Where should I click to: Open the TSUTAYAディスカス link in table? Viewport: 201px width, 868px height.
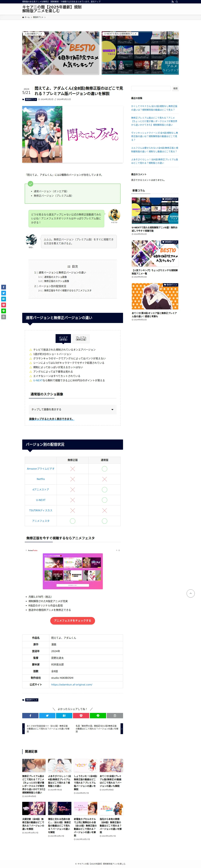coord(41,510)
